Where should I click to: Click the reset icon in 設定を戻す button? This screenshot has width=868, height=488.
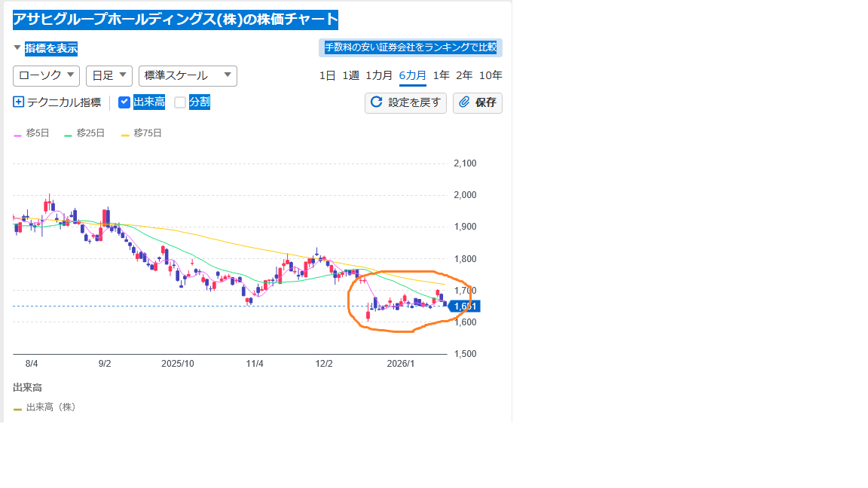point(375,103)
